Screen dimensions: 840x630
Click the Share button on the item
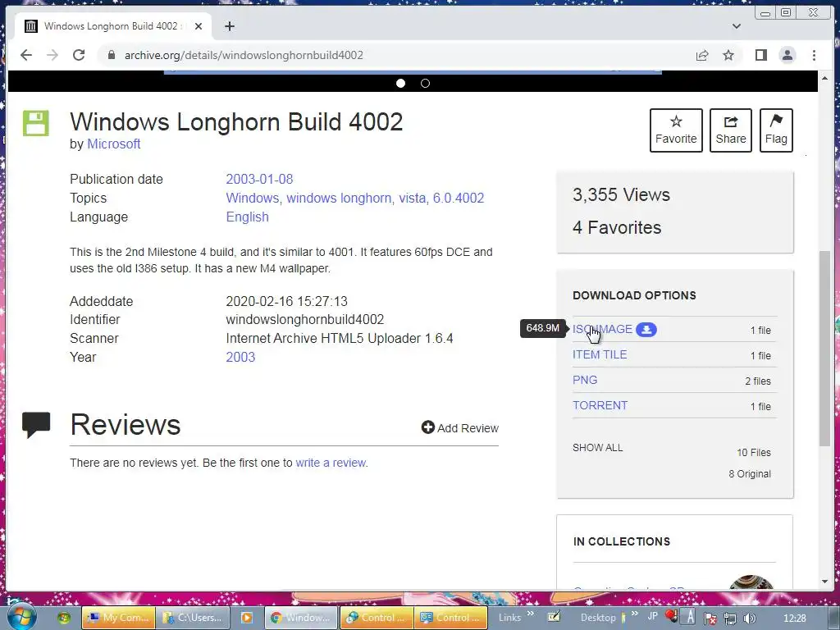pyautogui.click(x=731, y=130)
